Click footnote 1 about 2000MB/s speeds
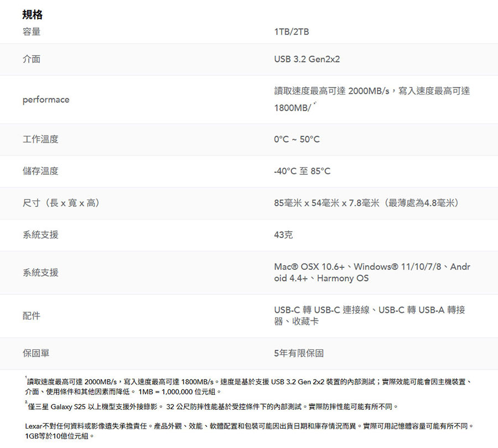 click(248, 387)
